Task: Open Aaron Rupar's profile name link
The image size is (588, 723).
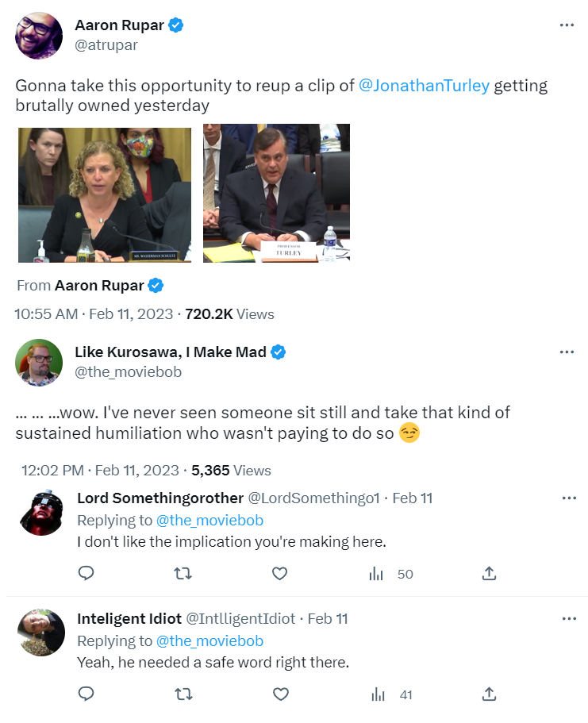Action: click(x=119, y=25)
